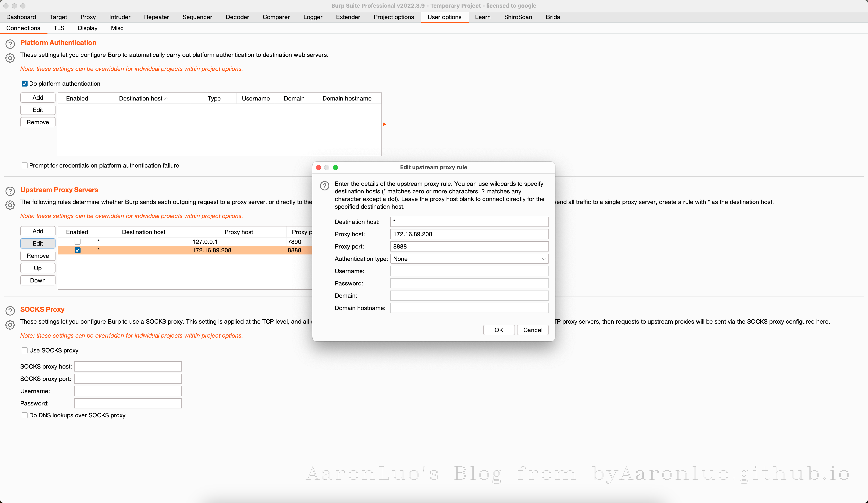Click Platform Authentication help question icon
Image resolution: width=868 pixels, height=503 pixels.
click(10, 44)
